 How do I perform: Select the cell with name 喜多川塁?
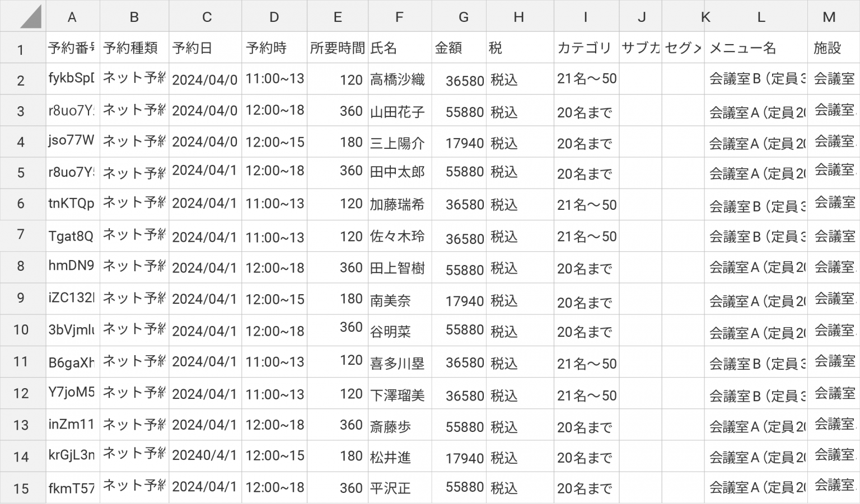click(x=400, y=362)
